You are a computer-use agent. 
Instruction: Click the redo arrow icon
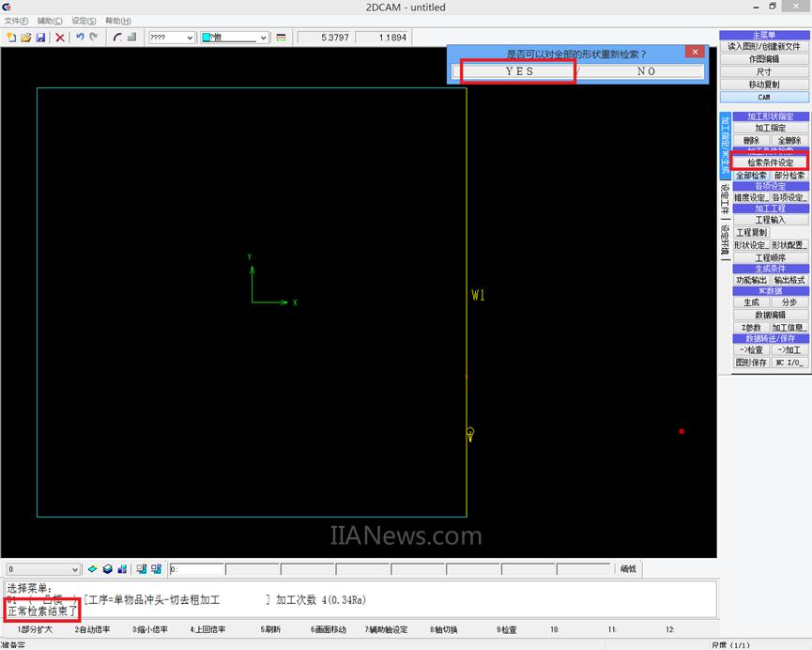(93, 38)
